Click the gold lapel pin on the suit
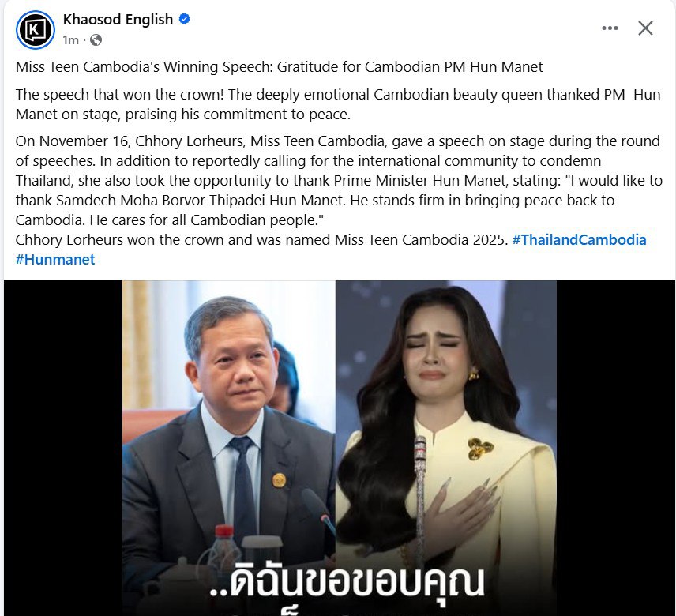 (x=279, y=480)
